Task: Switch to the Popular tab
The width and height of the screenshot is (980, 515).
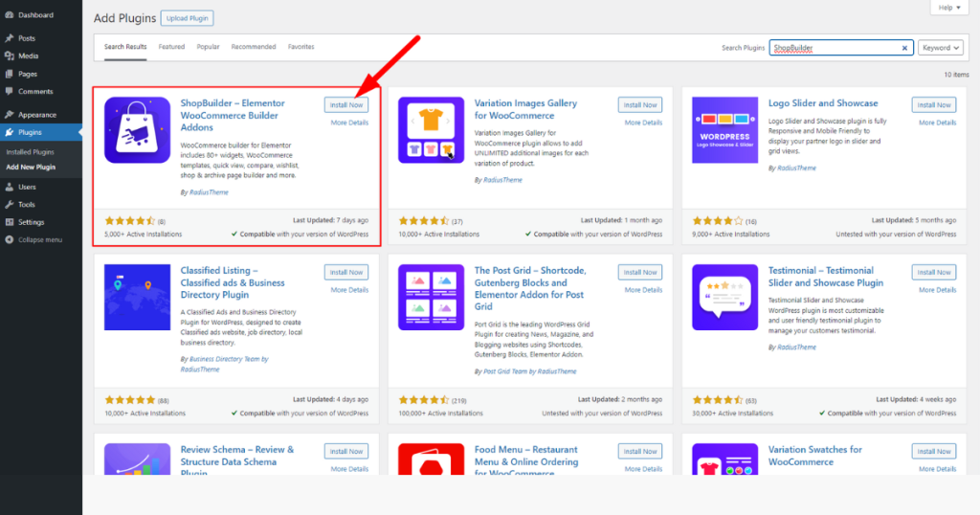Action: coord(208,47)
